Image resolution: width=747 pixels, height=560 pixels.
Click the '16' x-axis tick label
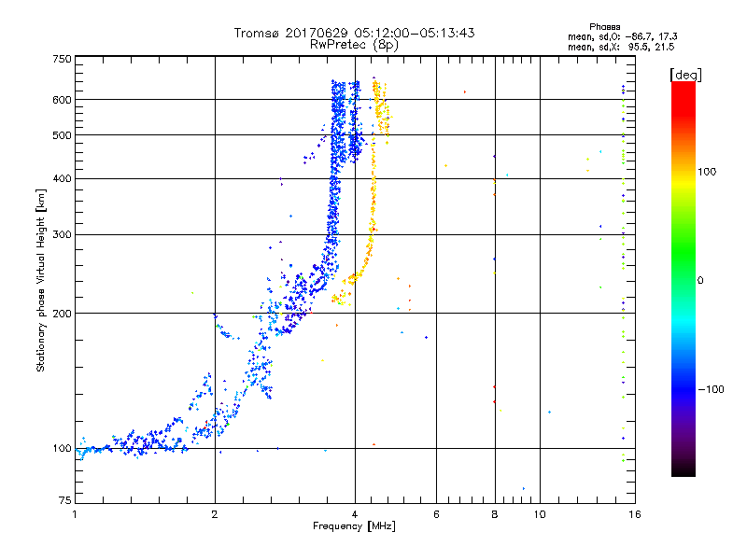(x=635, y=514)
